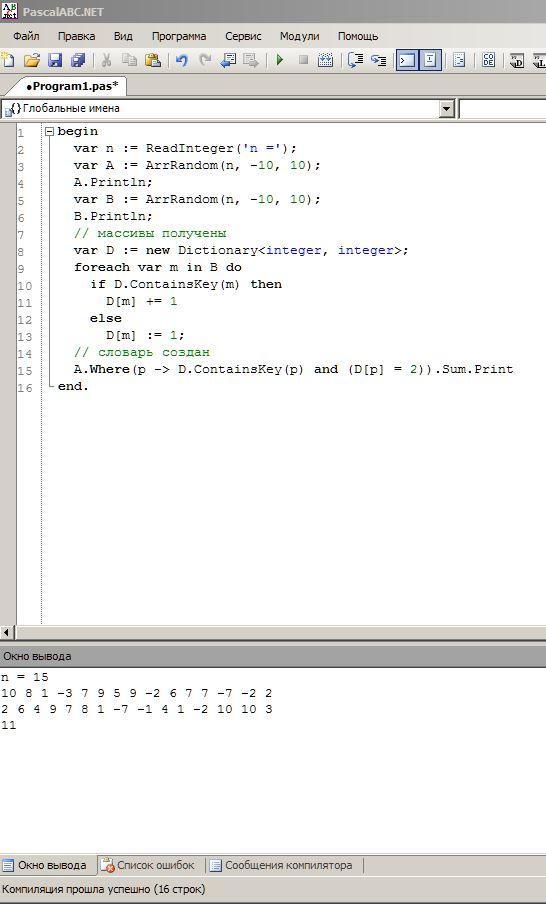Click the CODE formatting toolbar icon
The width and height of the screenshot is (546, 904).
click(x=488, y=60)
